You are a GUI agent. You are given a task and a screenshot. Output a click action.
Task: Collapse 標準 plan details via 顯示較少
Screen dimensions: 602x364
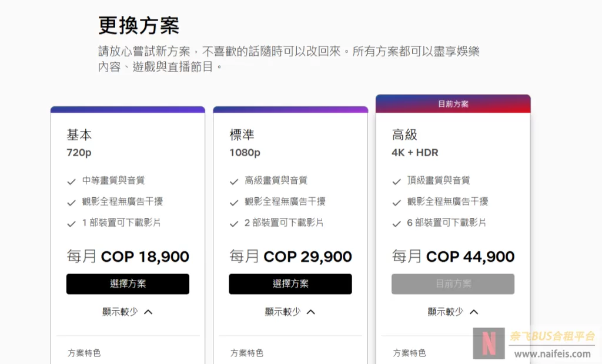click(290, 312)
